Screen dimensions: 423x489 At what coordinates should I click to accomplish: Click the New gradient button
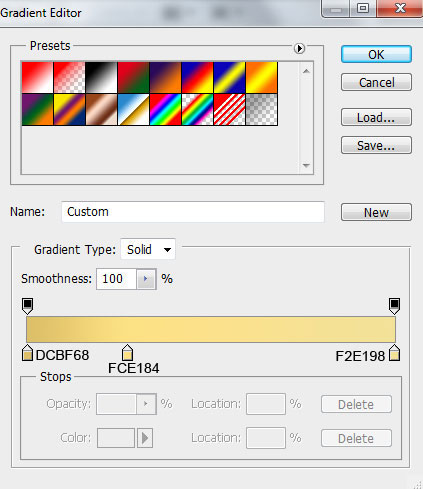click(376, 212)
